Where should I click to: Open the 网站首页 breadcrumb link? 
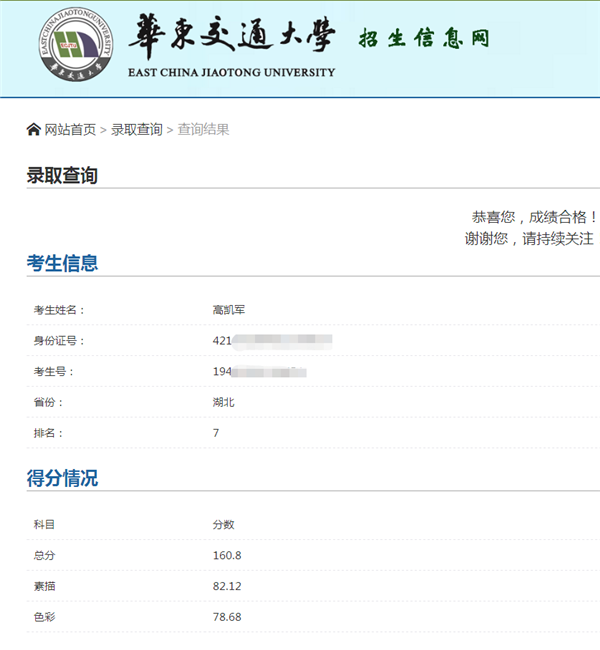(x=70, y=130)
